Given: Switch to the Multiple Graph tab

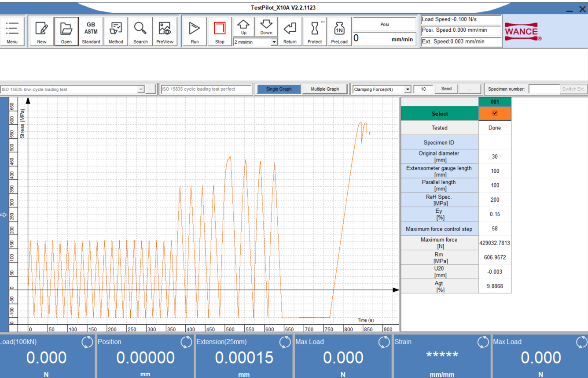Looking at the screenshot, I should click(x=325, y=89).
